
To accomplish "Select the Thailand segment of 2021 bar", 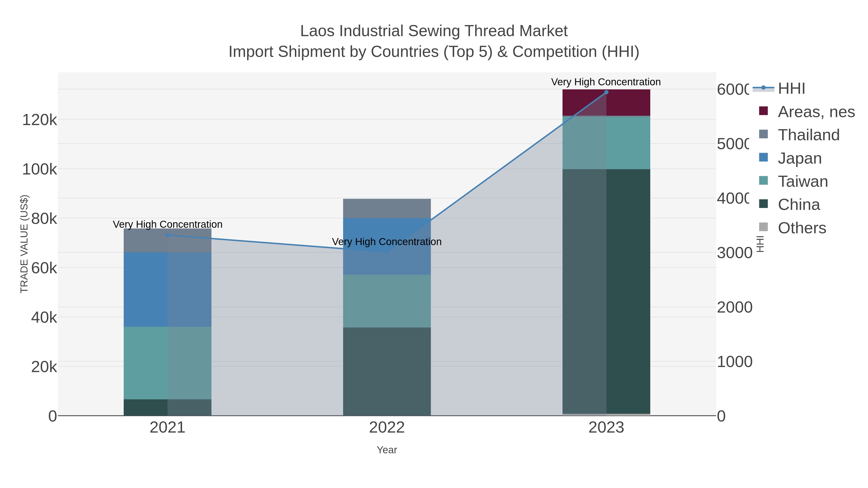I will (168, 241).
